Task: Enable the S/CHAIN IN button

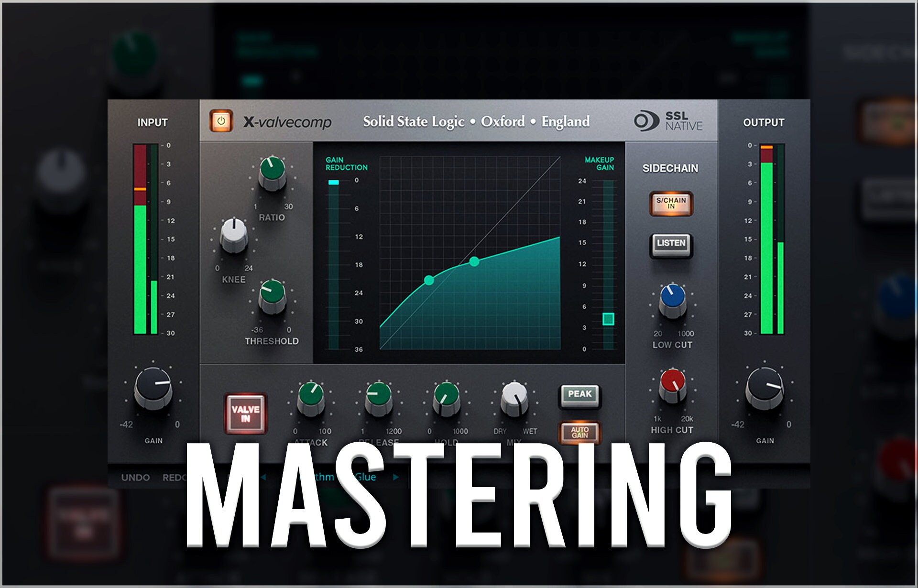Action: click(x=671, y=203)
